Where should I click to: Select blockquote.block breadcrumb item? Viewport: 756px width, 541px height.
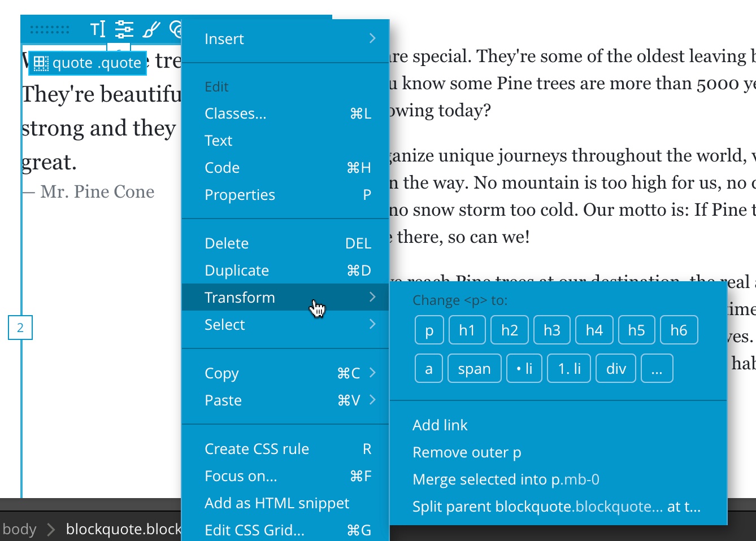[124, 529]
